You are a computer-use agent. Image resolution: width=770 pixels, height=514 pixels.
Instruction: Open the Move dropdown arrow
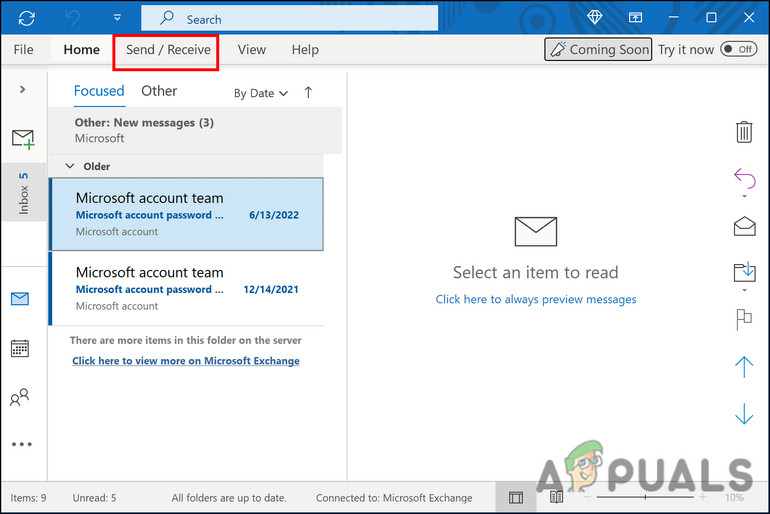tap(744, 290)
